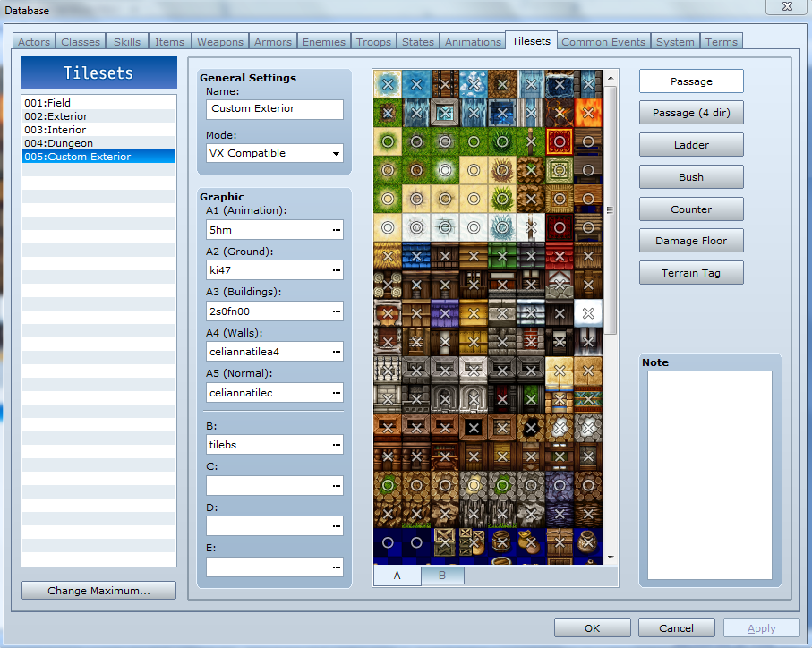812x648 pixels.
Task: Select Bush mode
Action: click(x=691, y=177)
